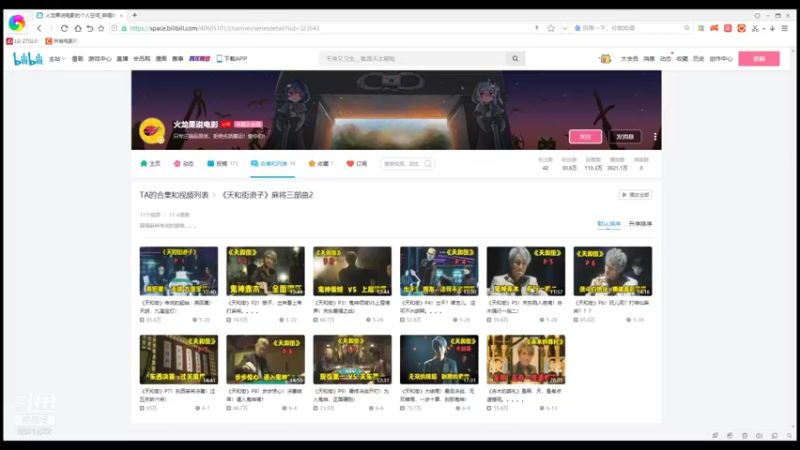Click the 播放全部 play all button
Screen dimensions: 800x450
click(x=635, y=195)
